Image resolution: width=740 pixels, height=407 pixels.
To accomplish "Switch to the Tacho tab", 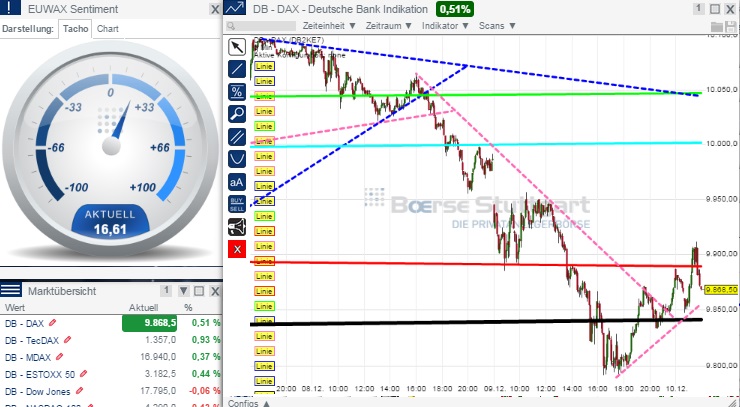I will coord(76,29).
